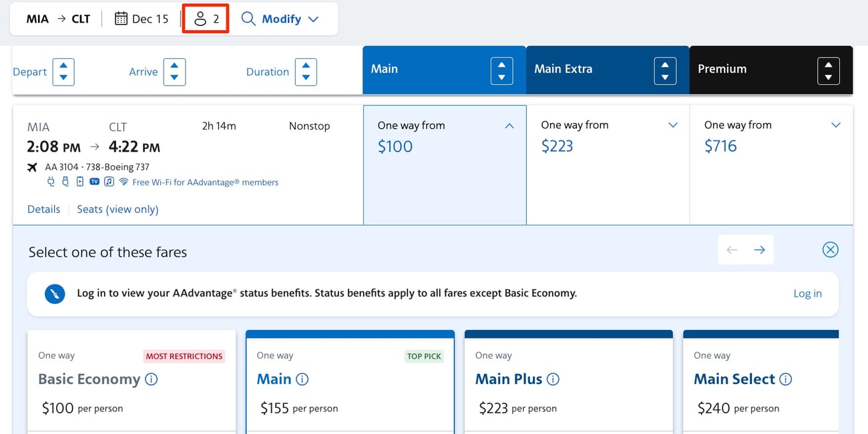Click the MIA to CLT route summary
868x434 pixels.
pos(58,19)
